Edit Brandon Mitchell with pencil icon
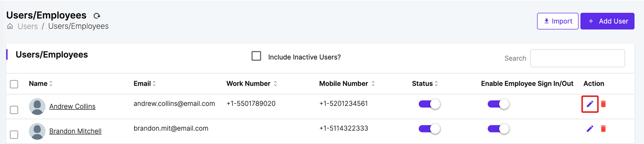The image size is (644, 144). tap(590, 129)
